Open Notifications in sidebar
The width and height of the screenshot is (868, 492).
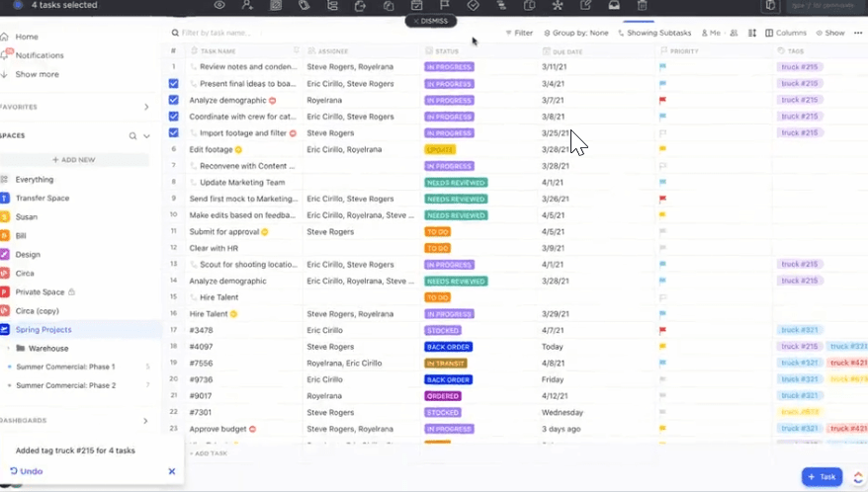point(40,55)
